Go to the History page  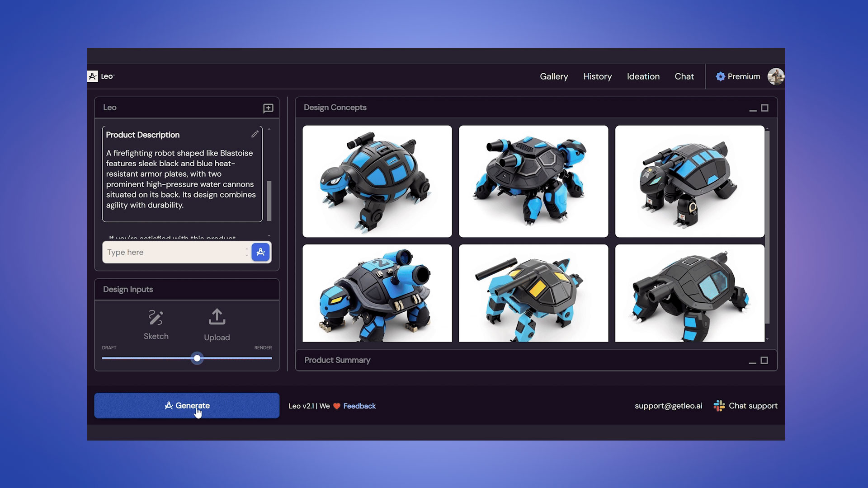point(597,76)
